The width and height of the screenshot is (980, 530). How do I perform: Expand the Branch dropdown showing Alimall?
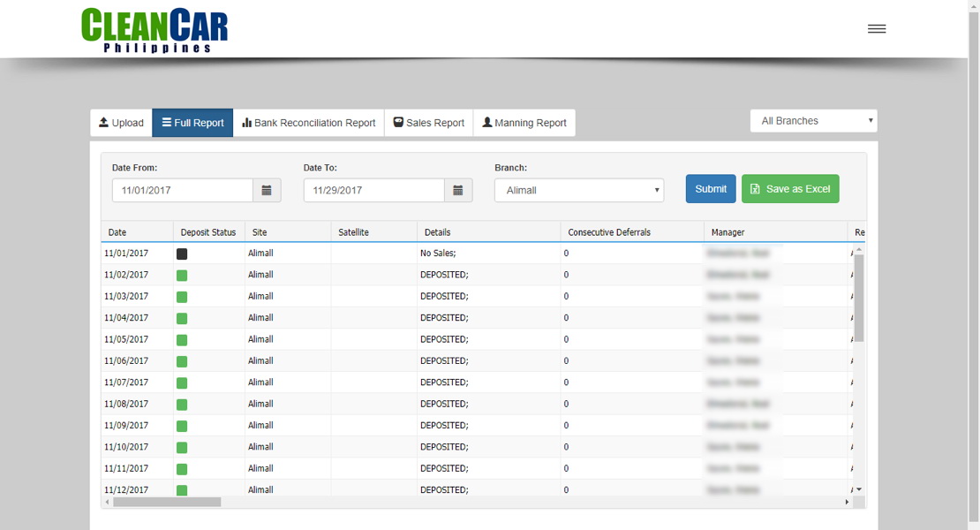(578, 189)
